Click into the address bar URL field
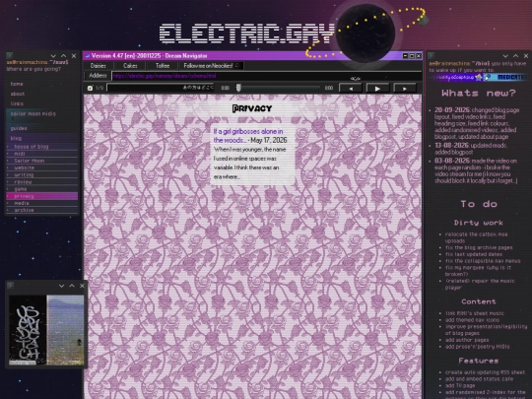532x399 pixels. tap(267, 76)
